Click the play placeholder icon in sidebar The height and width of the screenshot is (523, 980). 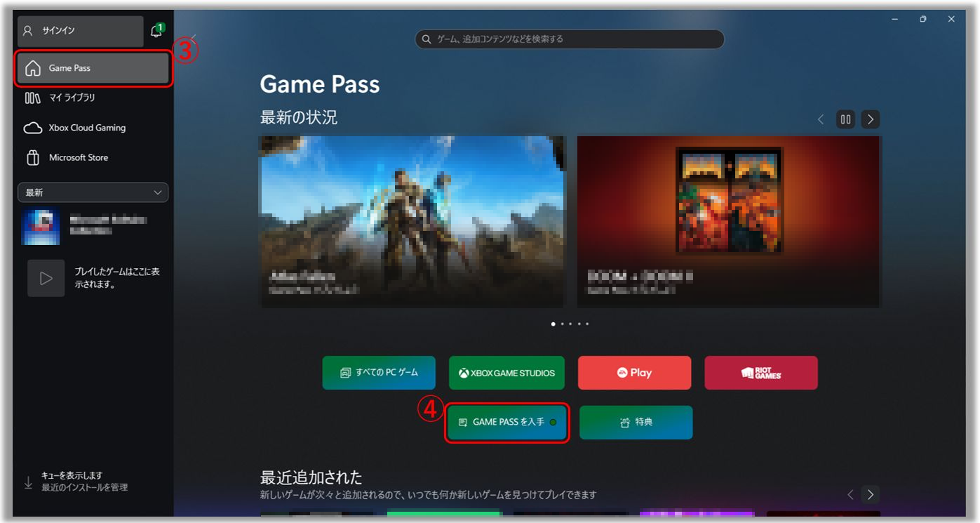tap(46, 278)
